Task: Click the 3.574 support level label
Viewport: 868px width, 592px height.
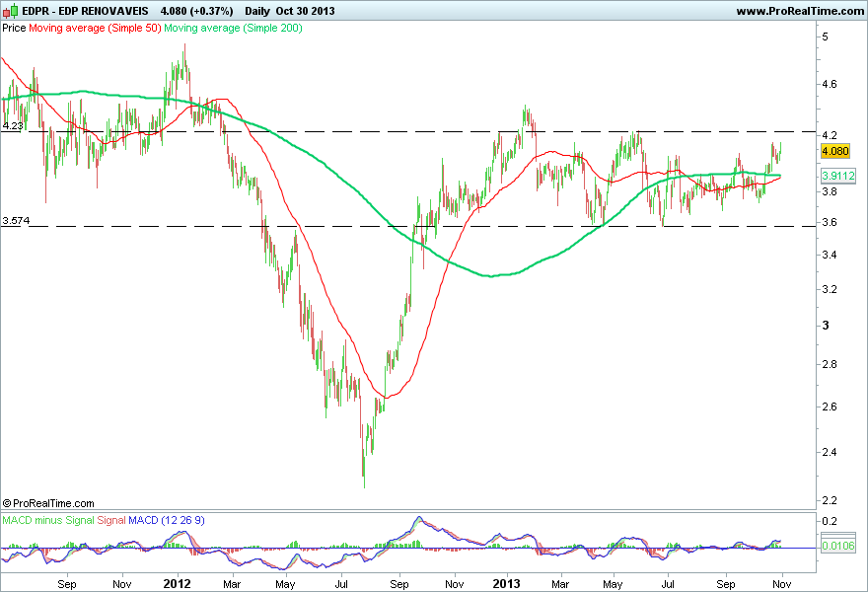Action: tap(16, 220)
